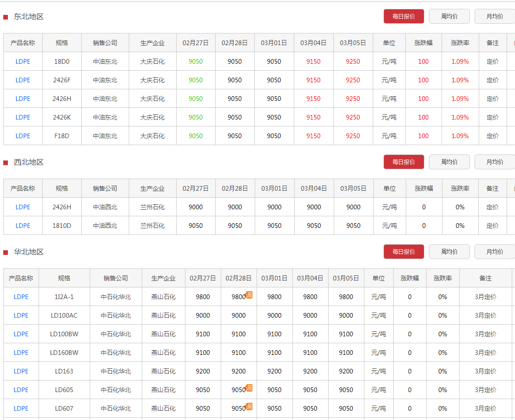Click 规格 header in 东北地区 table
This screenshot has width=515, height=420.
click(x=62, y=43)
